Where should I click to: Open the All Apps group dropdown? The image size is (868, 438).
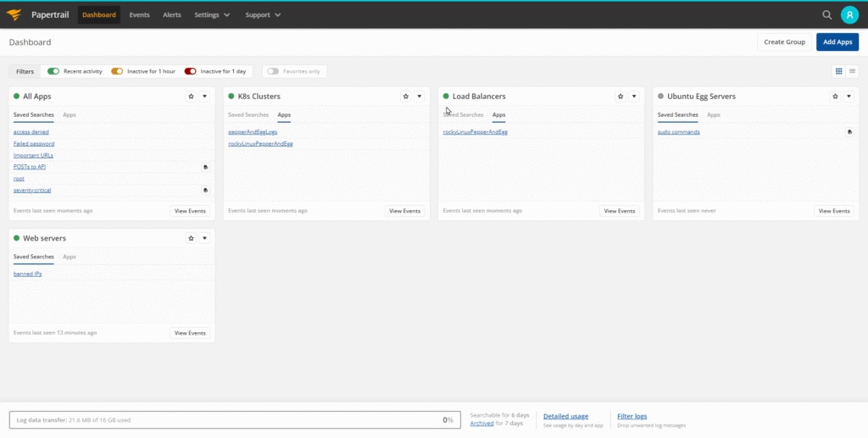pos(205,97)
